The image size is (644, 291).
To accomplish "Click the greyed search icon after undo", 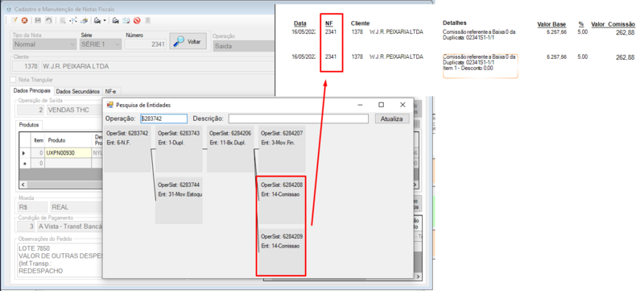I will (63, 20).
